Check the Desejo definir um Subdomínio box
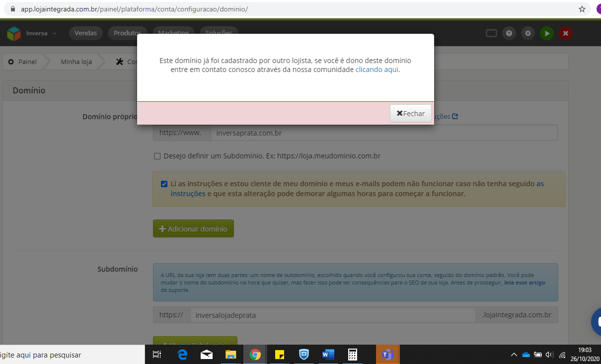Viewport: 601px width, 364px height. coord(157,156)
